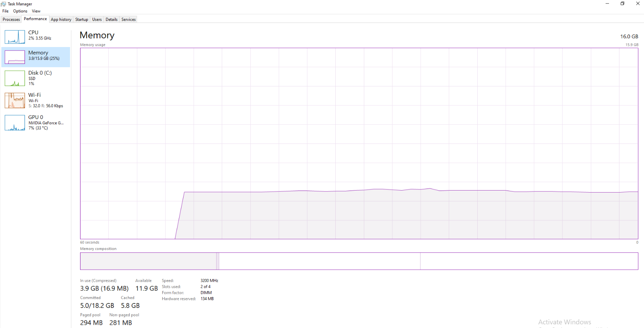Switch to the App history tab
This screenshot has height=328, width=644.
click(61, 19)
